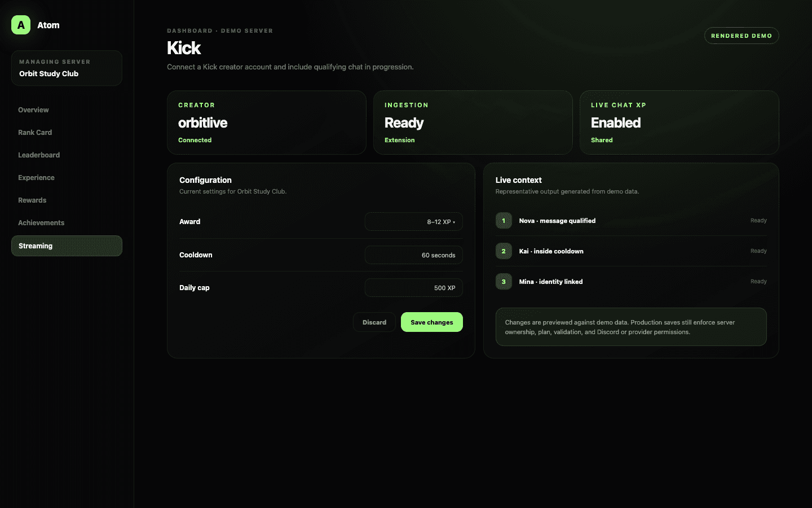
Task: Click the Kick page heading
Action: [x=184, y=48]
